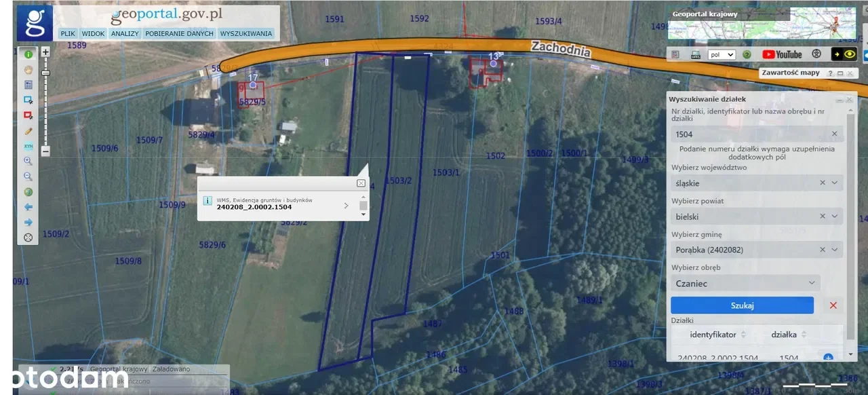This screenshot has width=868, height=395.
Task: Print the map with printer icon
Action: coord(695,54)
